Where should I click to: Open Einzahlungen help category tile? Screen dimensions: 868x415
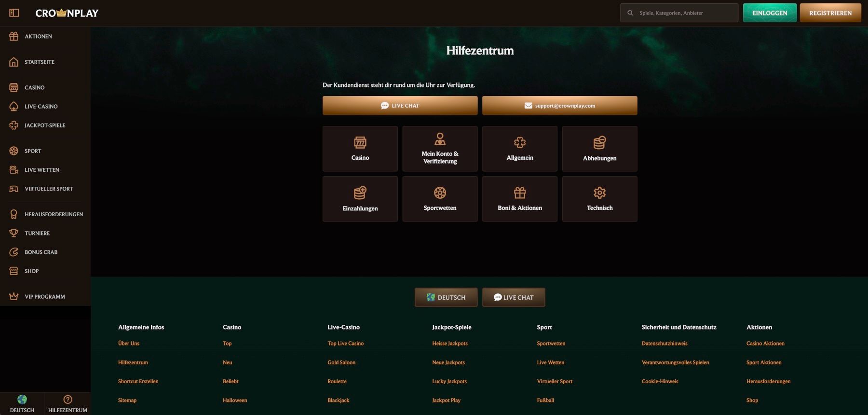(x=360, y=199)
